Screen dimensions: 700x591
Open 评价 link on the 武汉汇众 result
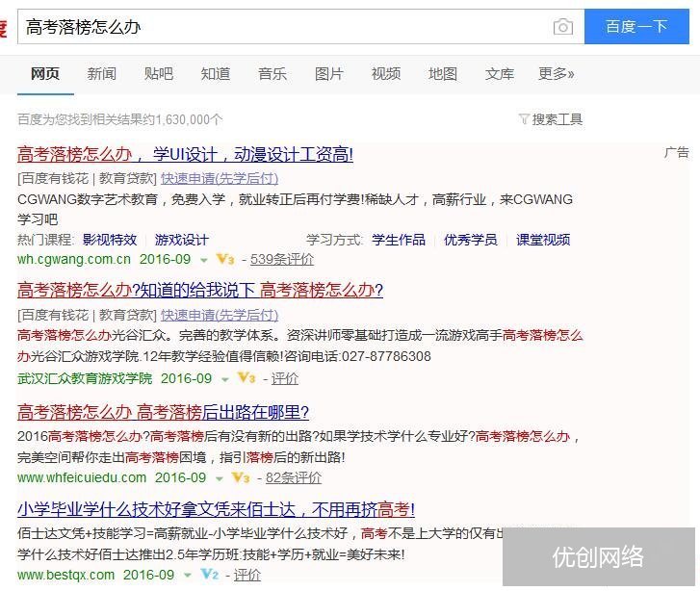[285, 378]
